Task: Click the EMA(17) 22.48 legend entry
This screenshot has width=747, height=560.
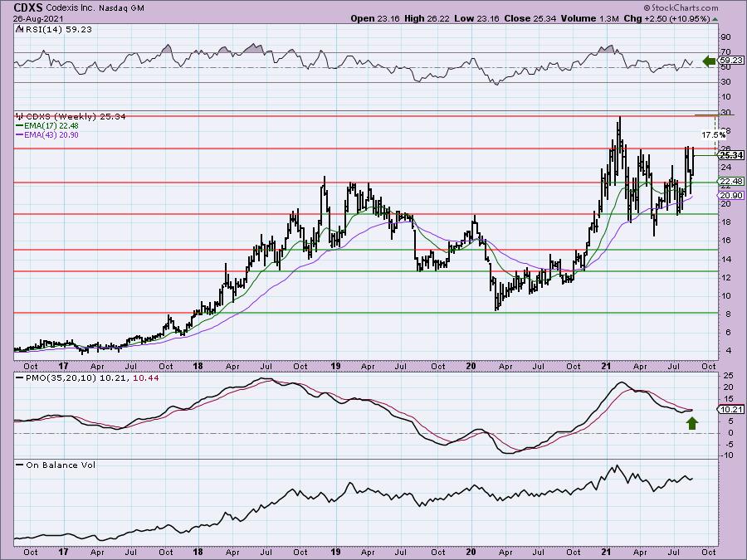Action: coord(51,126)
